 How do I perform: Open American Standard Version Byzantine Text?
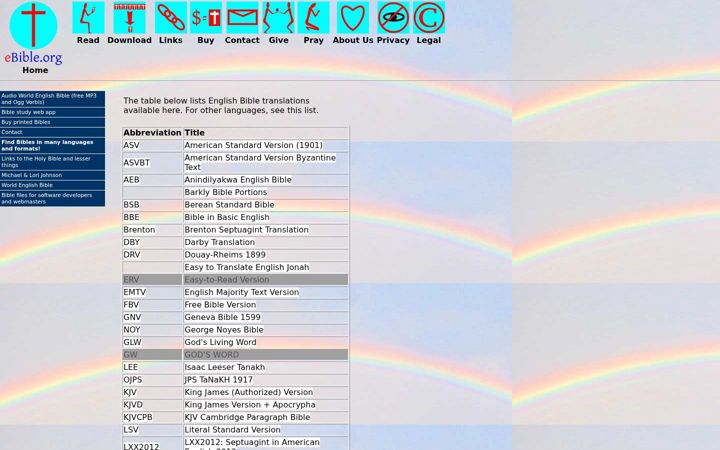(x=260, y=163)
